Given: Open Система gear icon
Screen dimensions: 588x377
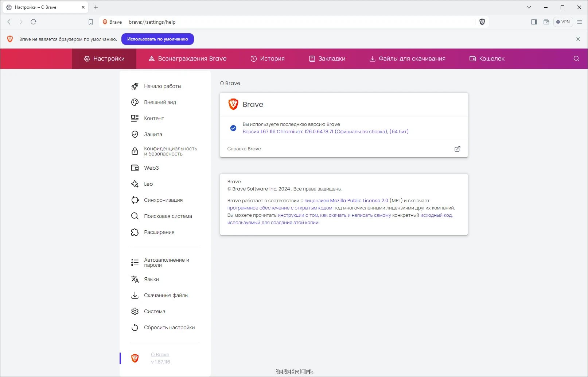Looking at the screenshot, I should click(x=135, y=311).
